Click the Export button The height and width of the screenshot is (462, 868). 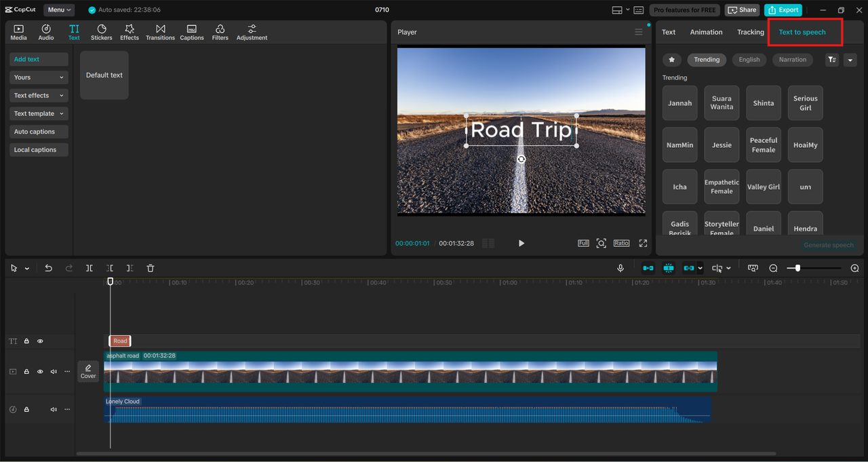783,10
